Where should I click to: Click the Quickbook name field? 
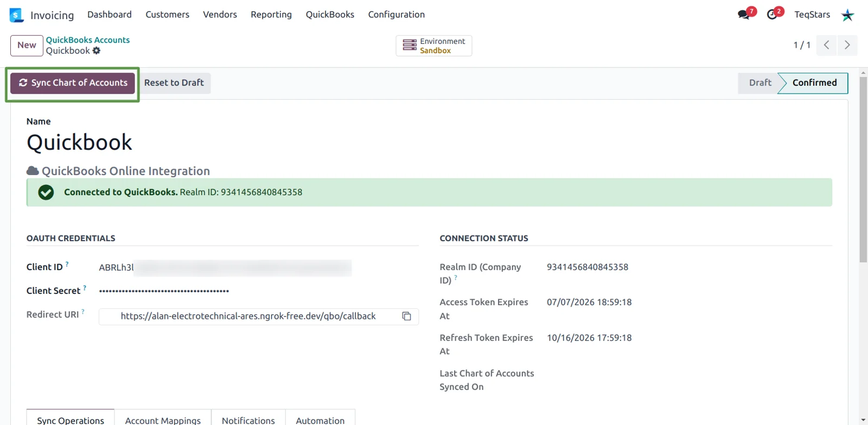(79, 143)
